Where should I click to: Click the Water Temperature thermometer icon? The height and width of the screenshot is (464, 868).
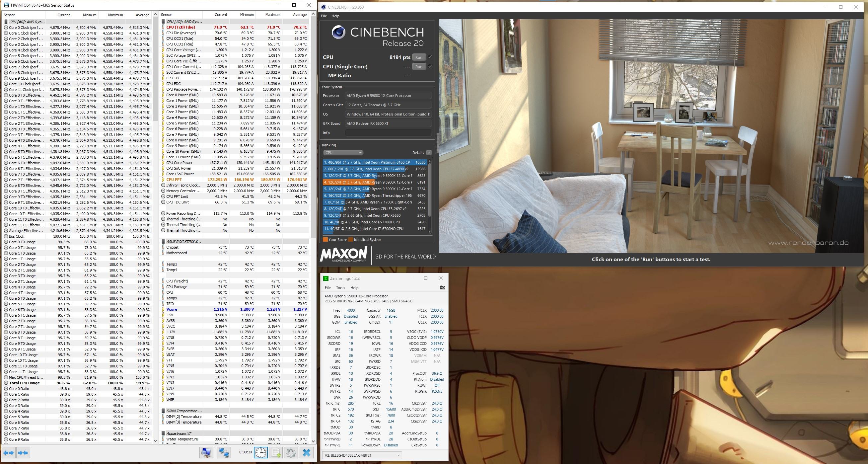(163, 439)
